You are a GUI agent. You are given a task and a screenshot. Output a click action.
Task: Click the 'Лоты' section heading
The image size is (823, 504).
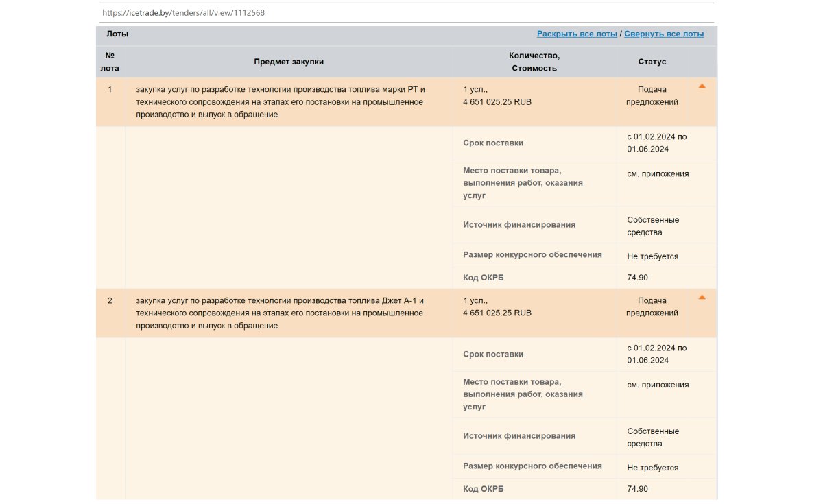tap(117, 34)
